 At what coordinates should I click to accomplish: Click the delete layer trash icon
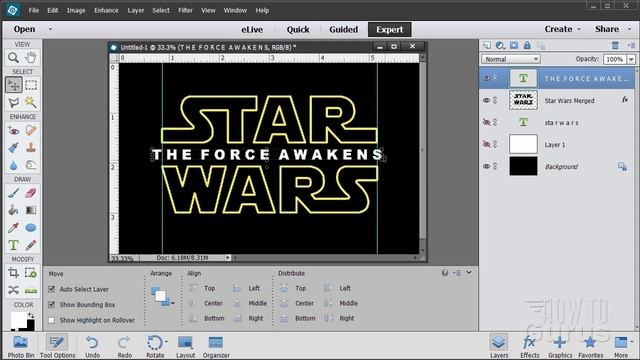615,45
